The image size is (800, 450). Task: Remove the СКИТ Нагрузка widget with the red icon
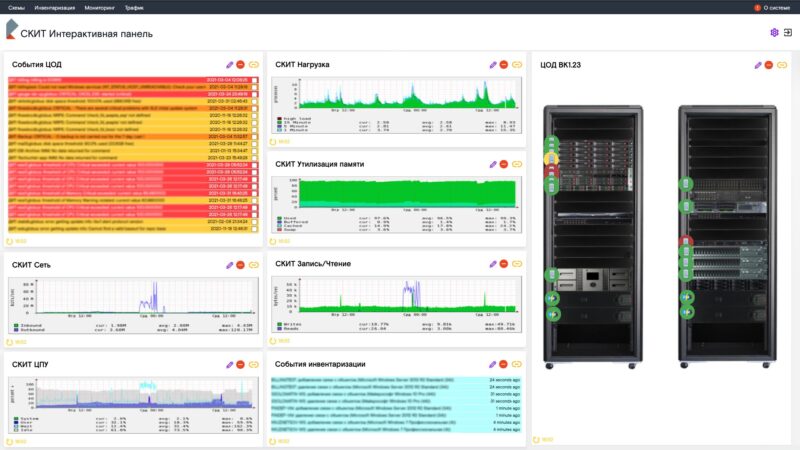tap(505, 65)
